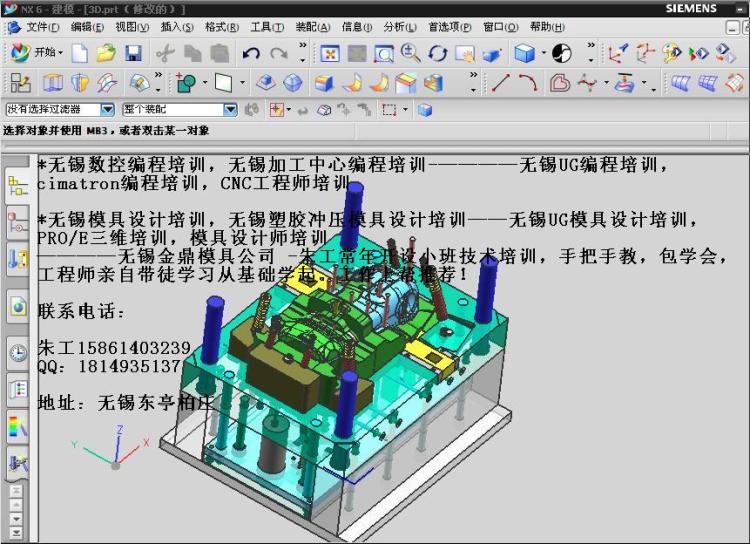Click the blue mesh surface icon at row end
The height and width of the screenshot is (544, 750).
click(x=707, y=83)
